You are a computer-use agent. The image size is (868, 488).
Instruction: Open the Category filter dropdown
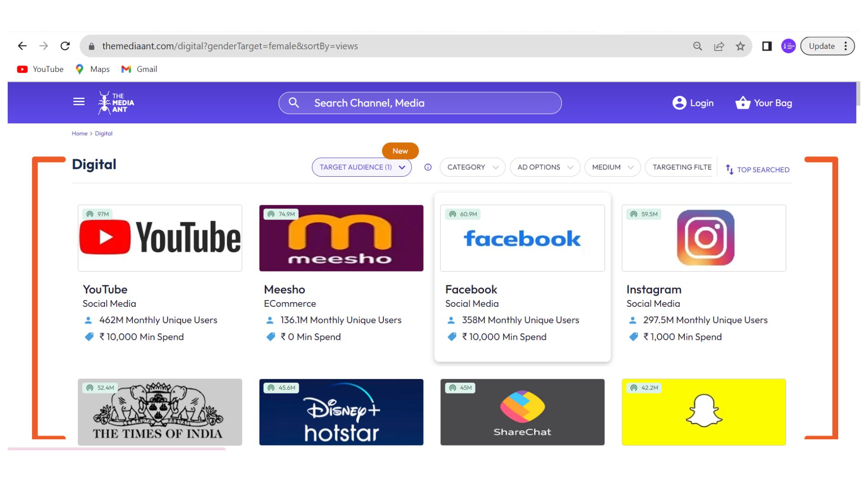(472, 167)
